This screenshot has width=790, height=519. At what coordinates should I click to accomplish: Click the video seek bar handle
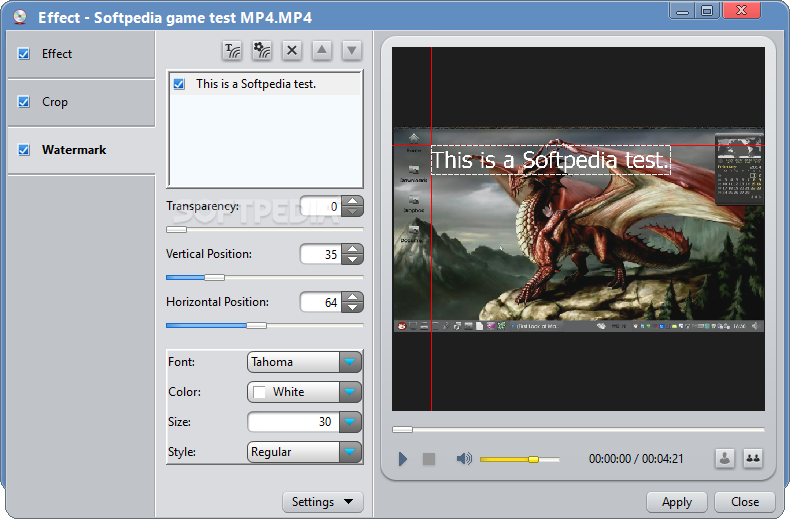pos(403,429)
